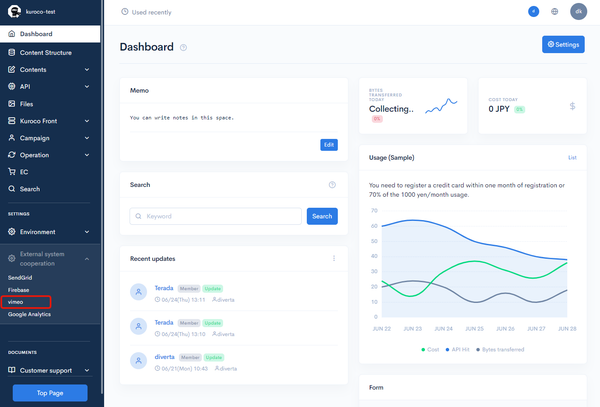Click the List link in Usage
600x407 pixels.
coord(572,158)
